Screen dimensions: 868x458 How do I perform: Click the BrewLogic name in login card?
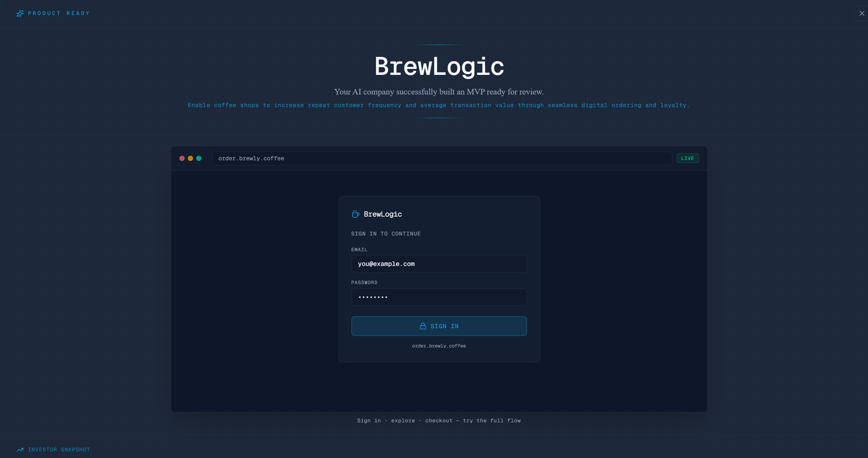click(x=383, y=214)
